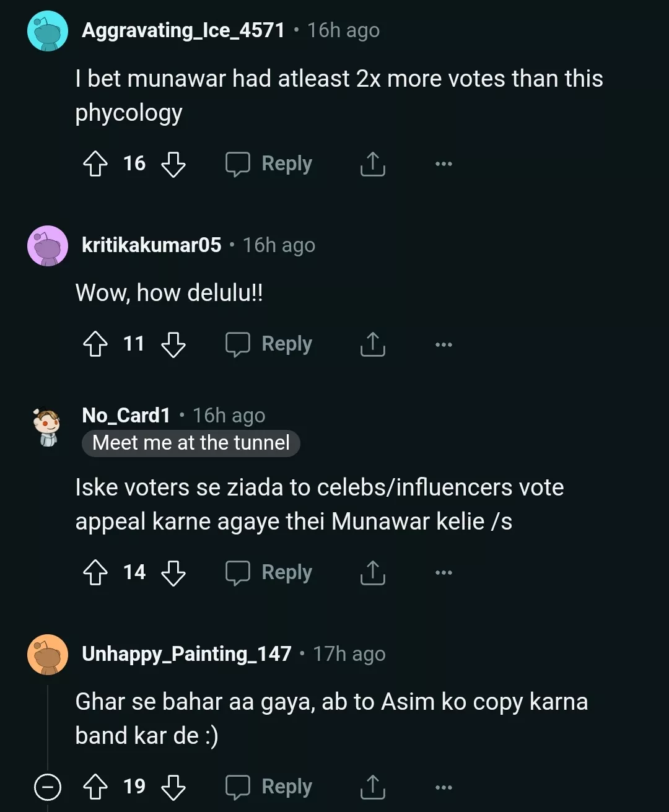This screenshot has height=812, width=669.
Task: Reply to Aggravating_Ice_4571's comment
Action: click(269, 164)
